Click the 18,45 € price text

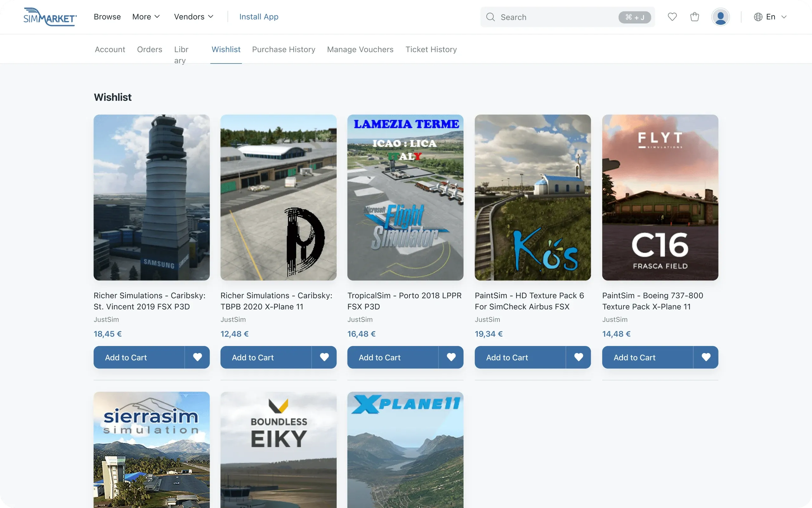[x=108, y=334]
